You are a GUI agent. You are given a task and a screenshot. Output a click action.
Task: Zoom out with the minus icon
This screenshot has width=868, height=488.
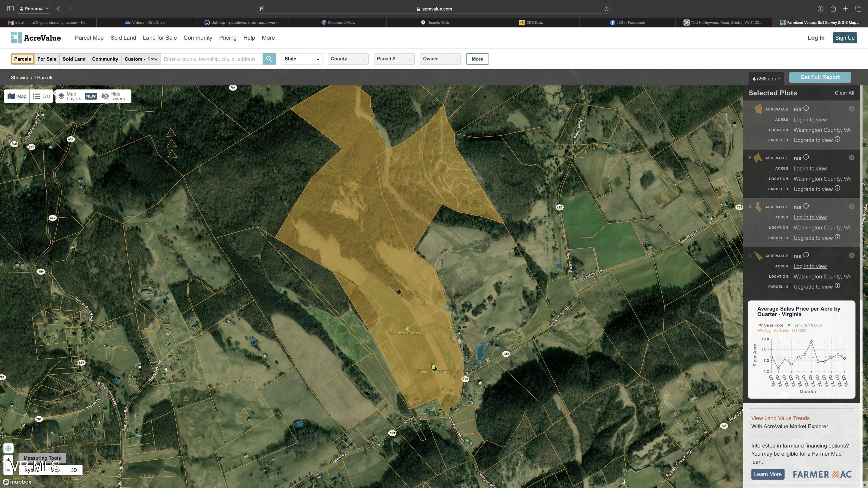8,470
